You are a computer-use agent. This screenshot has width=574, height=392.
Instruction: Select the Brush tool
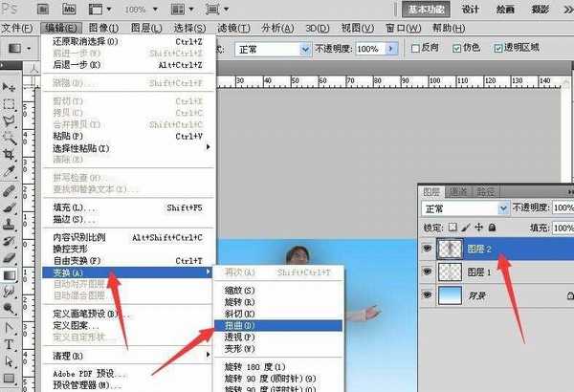(x=9, y=207)
